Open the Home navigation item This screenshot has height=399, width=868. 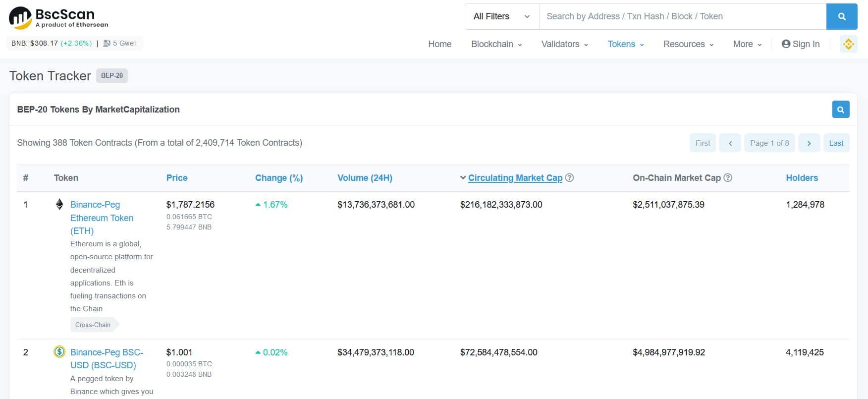440,44
